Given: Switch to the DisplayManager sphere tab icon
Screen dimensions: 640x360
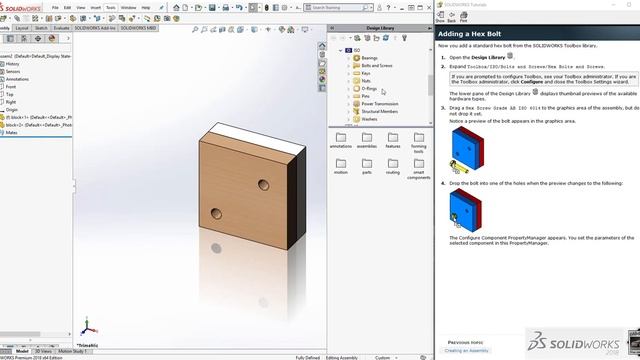Looking at the screenshot, I should click(52, 38).
